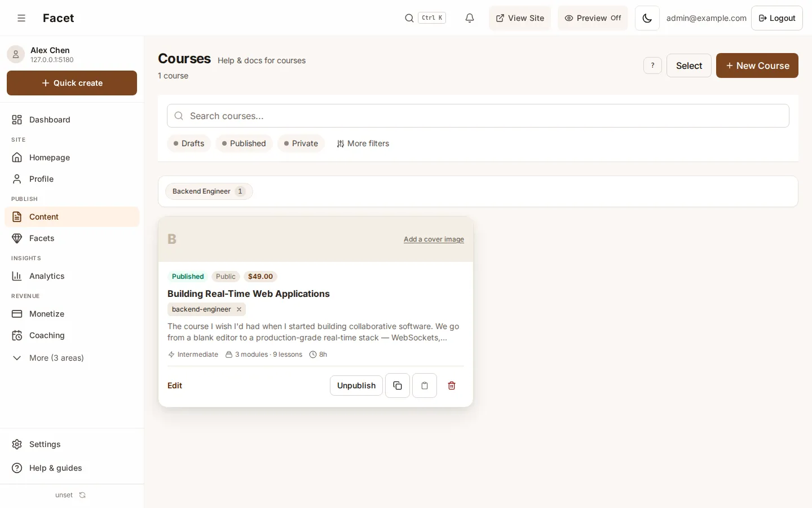This screenshot has width=812, height=508.
Task: Remove the backend-engineer tag
Action: [239, 309]
